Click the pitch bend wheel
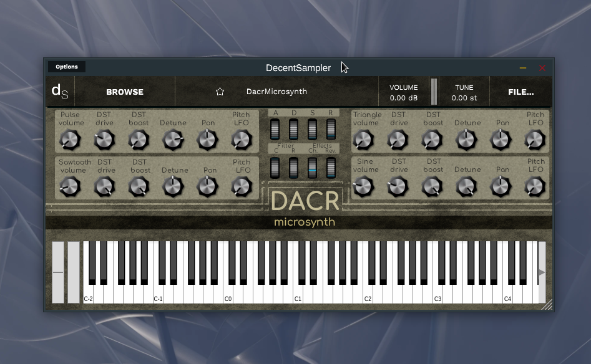This screenshot has height=364, width=591. pos(58,272)
